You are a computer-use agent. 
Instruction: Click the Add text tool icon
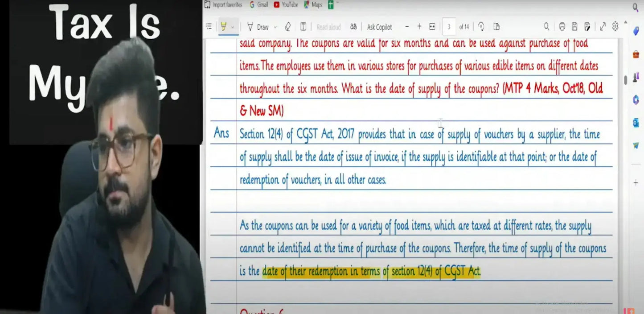tap(303, 27)
